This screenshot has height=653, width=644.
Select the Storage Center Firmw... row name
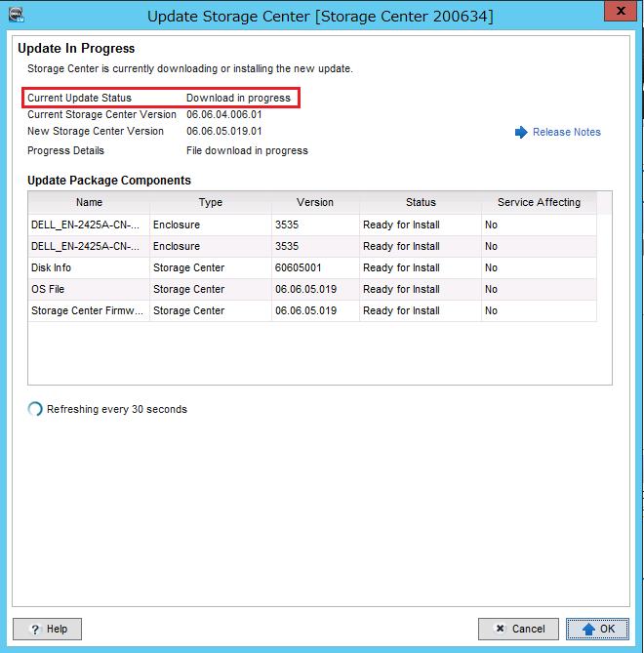click(87, 310)
